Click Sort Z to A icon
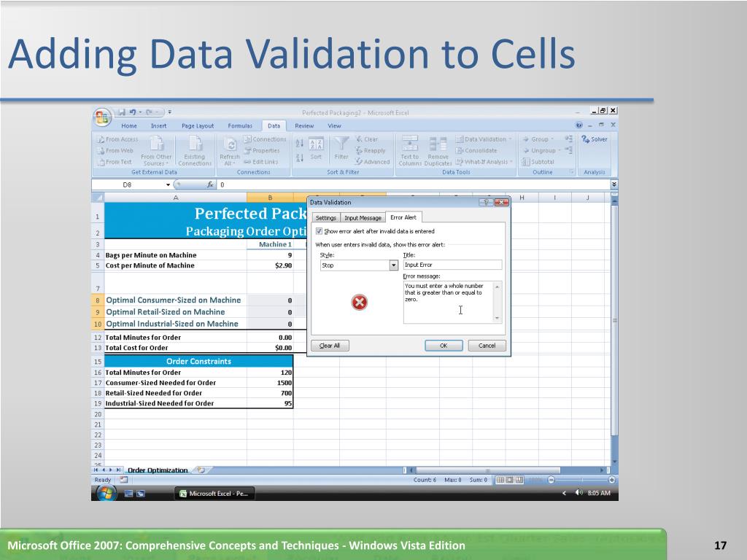747x560 pixels. coord(300,157)
